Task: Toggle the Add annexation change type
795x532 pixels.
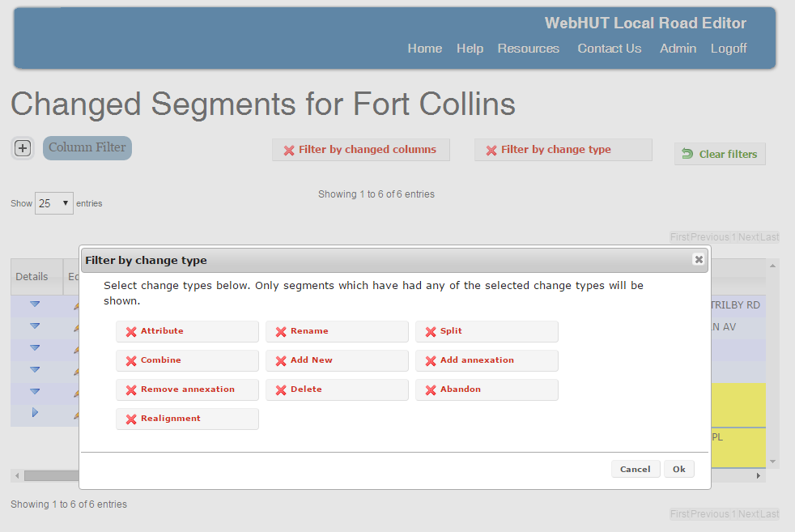Action: pyautogui.click(x=487, y=360)
